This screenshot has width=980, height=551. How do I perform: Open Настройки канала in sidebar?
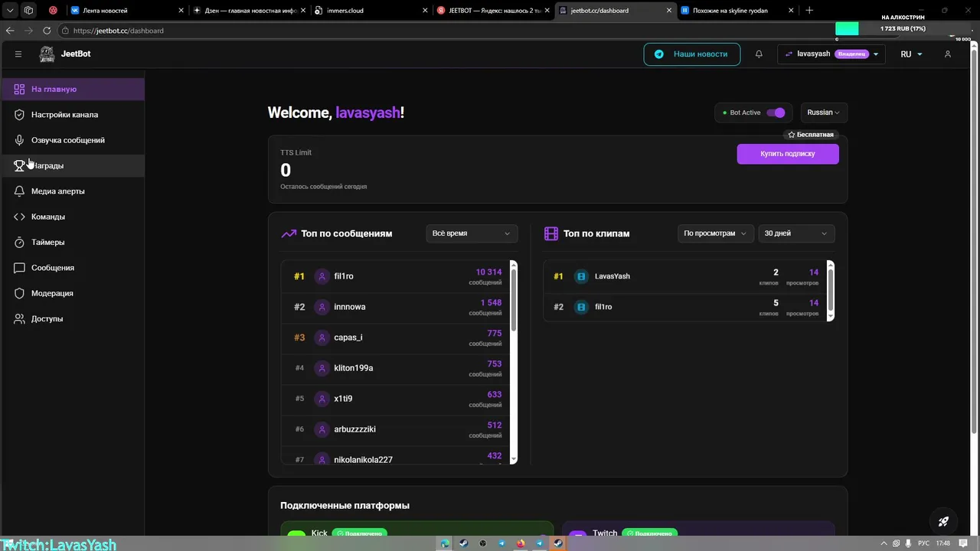click(x=73, y=115)
